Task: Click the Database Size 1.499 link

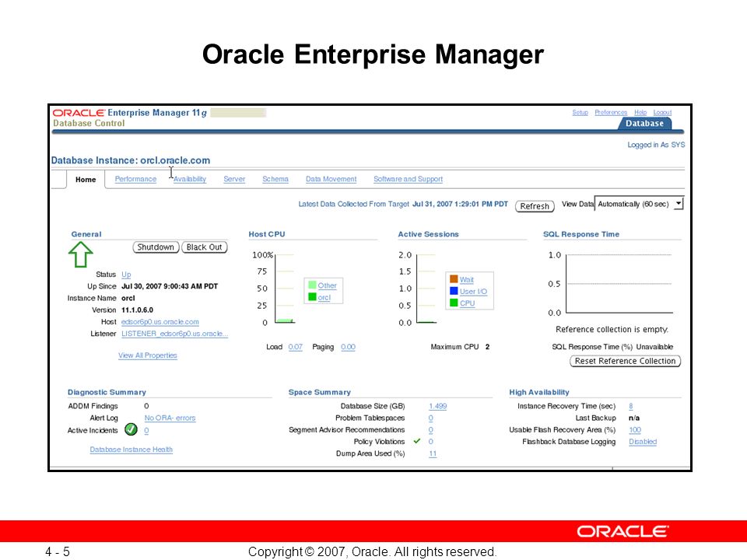Action: 438,406
